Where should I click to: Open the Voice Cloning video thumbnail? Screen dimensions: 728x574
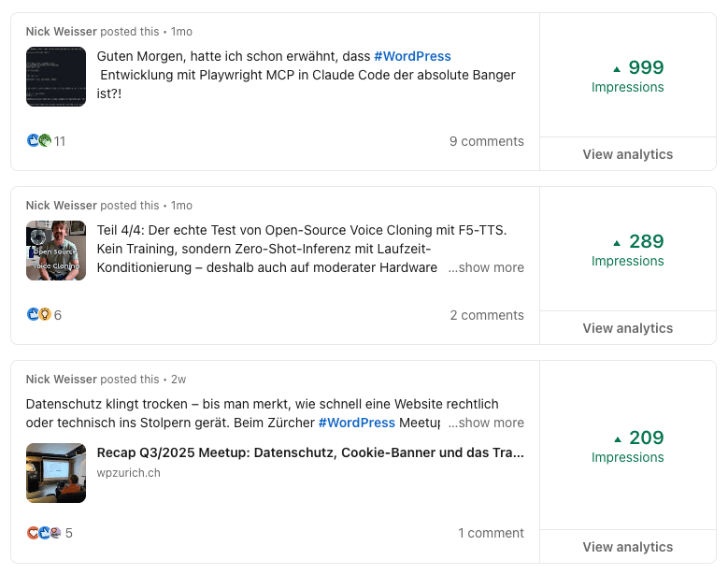(x=56, y=251)
